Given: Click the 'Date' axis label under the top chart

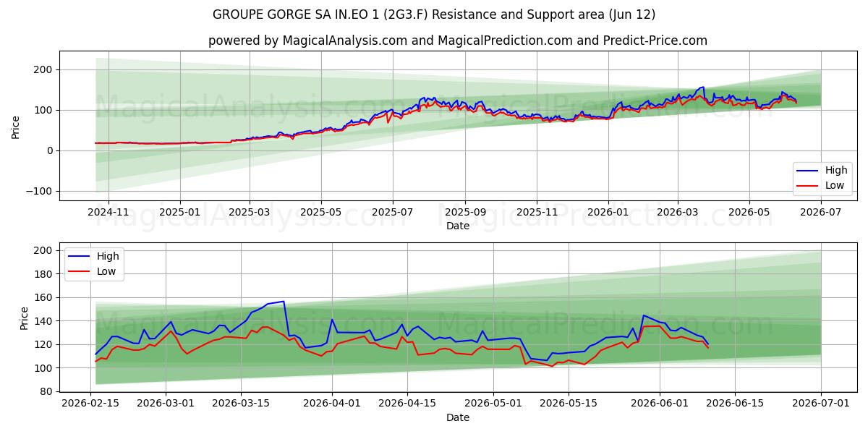Looking at the screenshot, I should [458, 226].
